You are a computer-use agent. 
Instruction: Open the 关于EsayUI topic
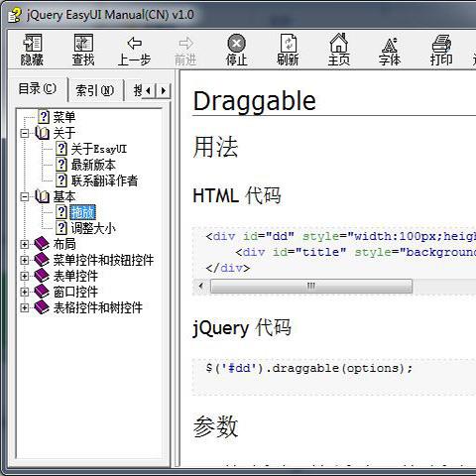(x=99, y=149)
